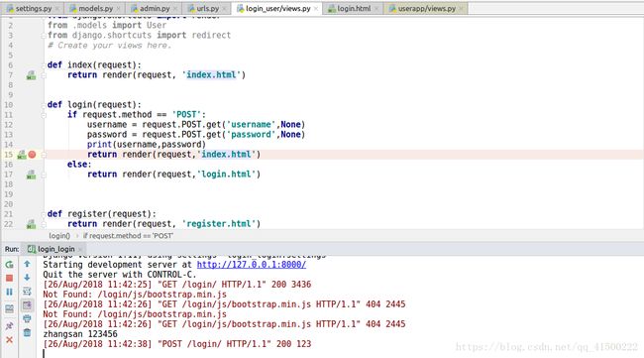Click 'username' string on line 12

251,125
